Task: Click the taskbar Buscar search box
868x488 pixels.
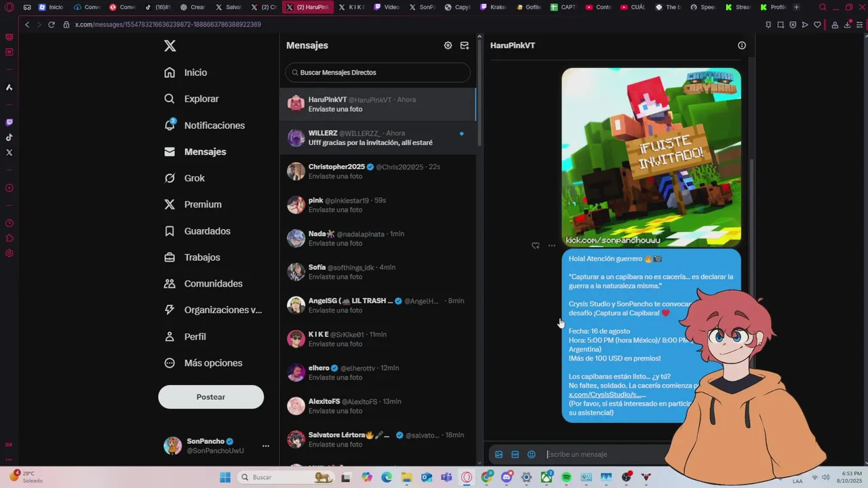Action: [286, 477]
